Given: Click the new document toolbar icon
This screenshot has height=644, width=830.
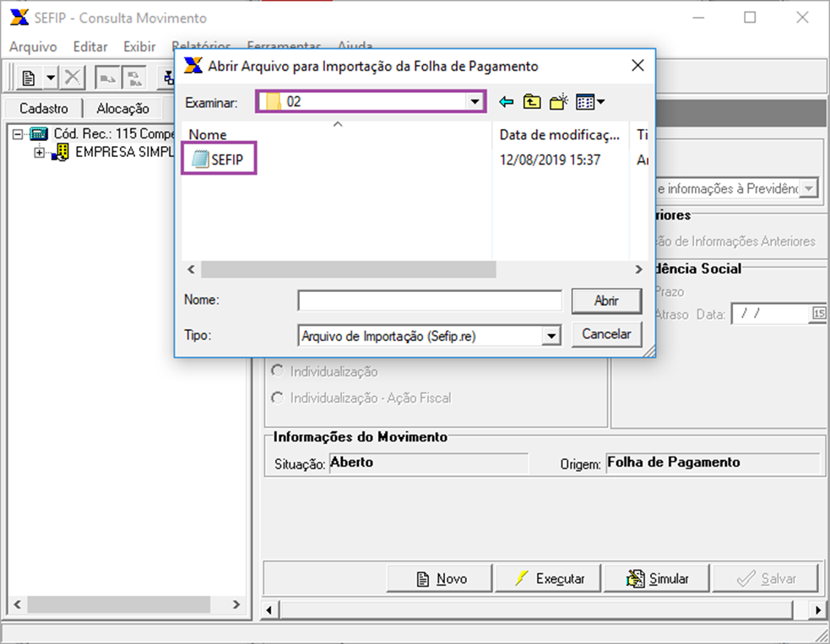Looking at the screenshot, I should click(29, 78).
